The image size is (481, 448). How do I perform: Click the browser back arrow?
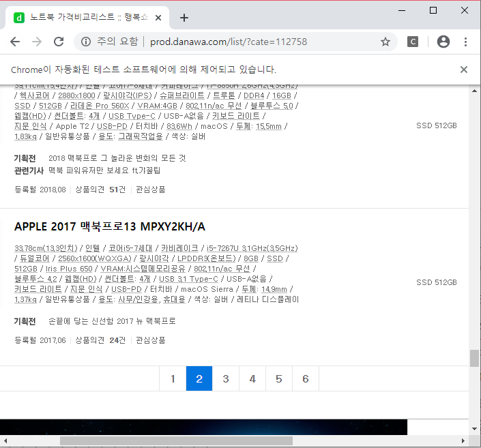pos(15,42)
